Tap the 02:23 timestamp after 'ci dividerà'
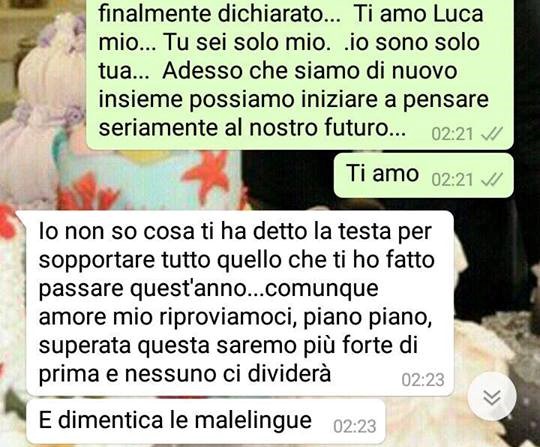Image resolution: width=540 pixels, height=447 pixels. tap(423, 380)
